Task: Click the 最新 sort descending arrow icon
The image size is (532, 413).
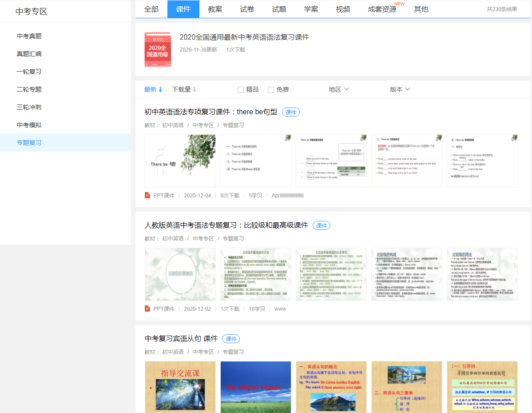Action: (x=161, y=89)
